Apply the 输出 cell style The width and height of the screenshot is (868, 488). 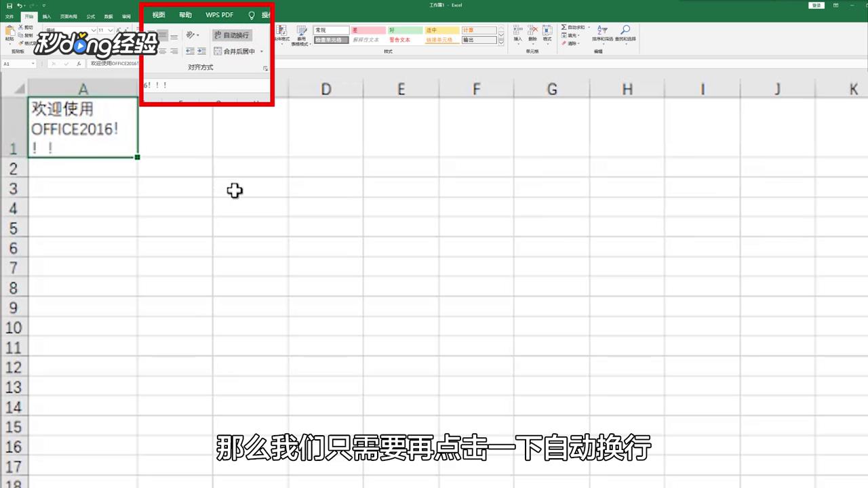coord(479,40)
